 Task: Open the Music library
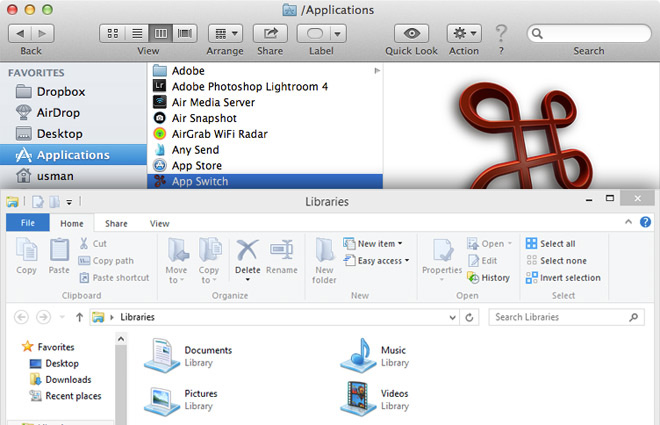[x=375, y=356]
